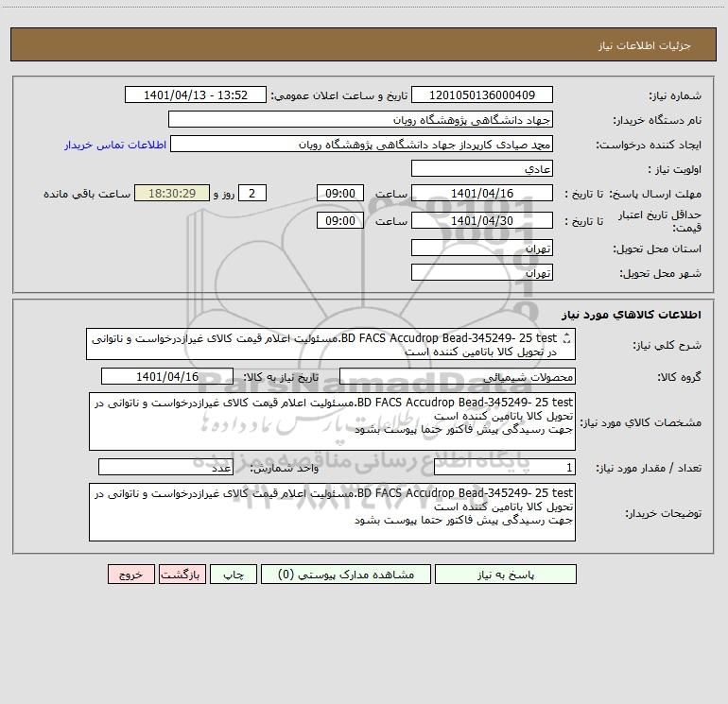This screenshot has height=704, width=728.
Task: Click the request creator name field
Action: pyautogui.click(x=362, y=144)
